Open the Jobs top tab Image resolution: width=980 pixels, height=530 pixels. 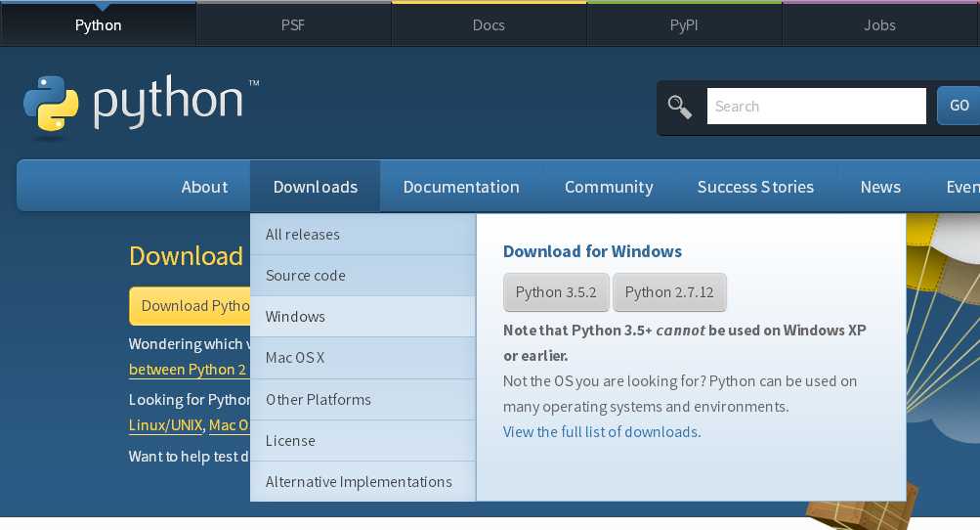[x=880, y=25]
